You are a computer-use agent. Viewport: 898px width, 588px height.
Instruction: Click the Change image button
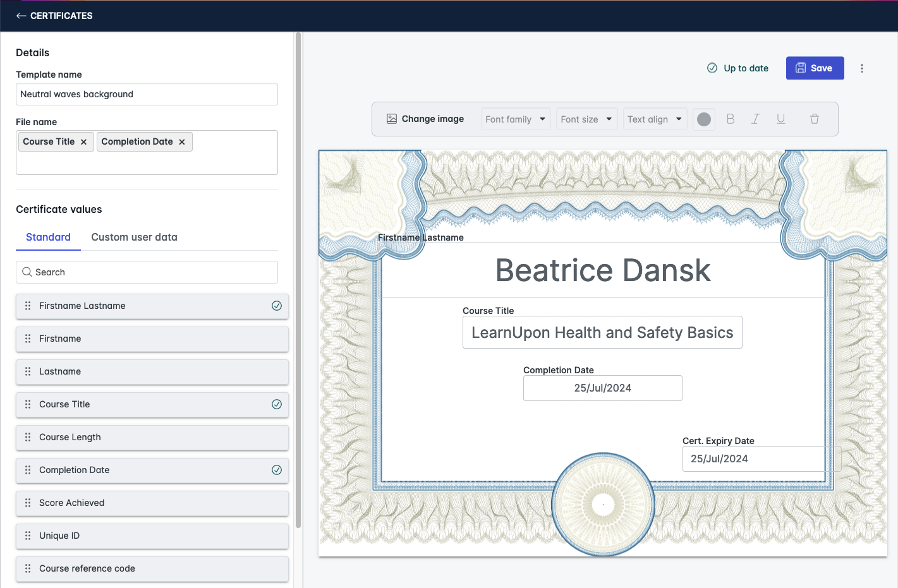click(425, 119)
